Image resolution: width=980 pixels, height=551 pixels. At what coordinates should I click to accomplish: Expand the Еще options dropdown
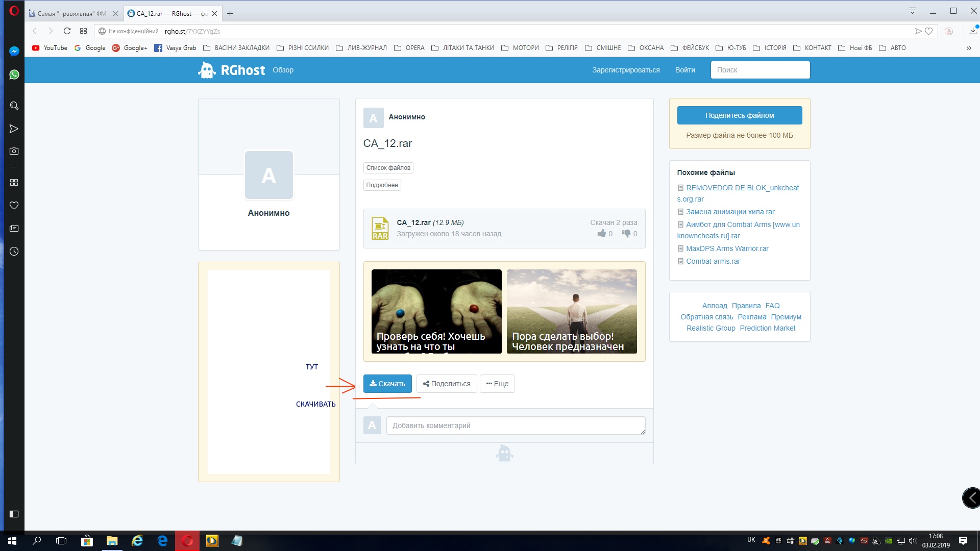(x=497, y=384)
